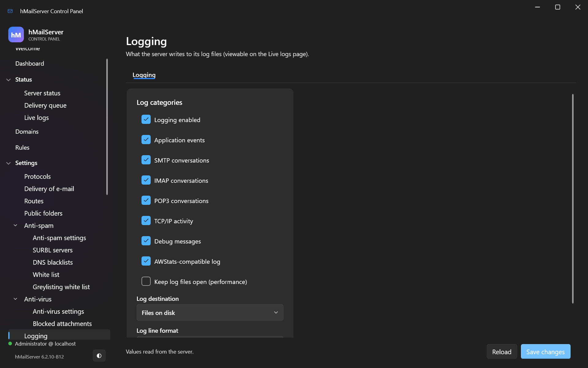This screenshot has width=588, height=368.
Task: Click Save changes button
Action: (545, 352)
